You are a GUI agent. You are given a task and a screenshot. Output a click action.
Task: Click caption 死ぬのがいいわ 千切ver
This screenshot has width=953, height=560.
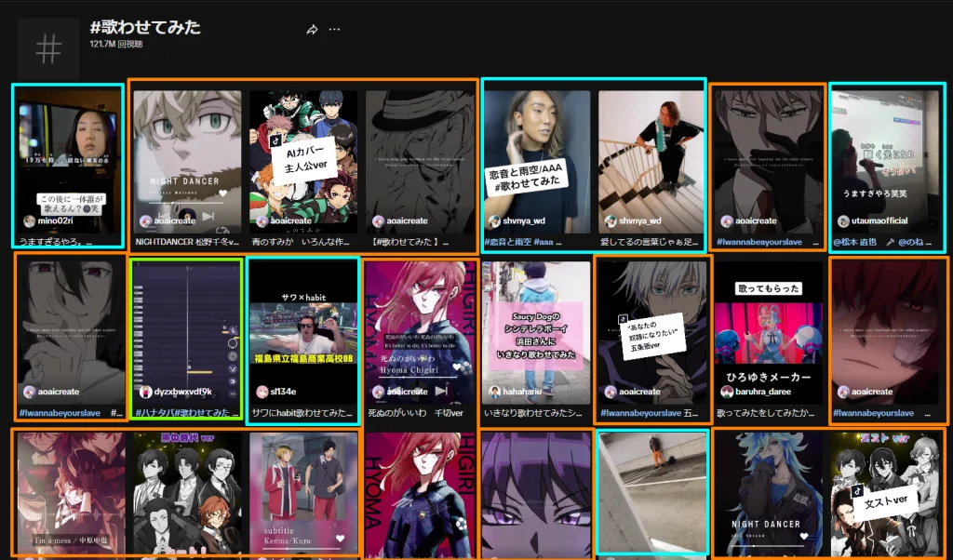(x=415, y=412)
